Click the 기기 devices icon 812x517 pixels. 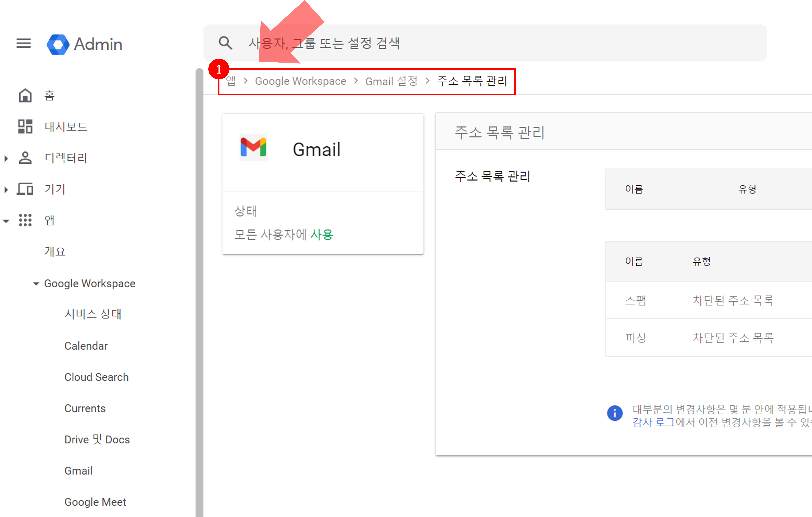coord(25,189)
